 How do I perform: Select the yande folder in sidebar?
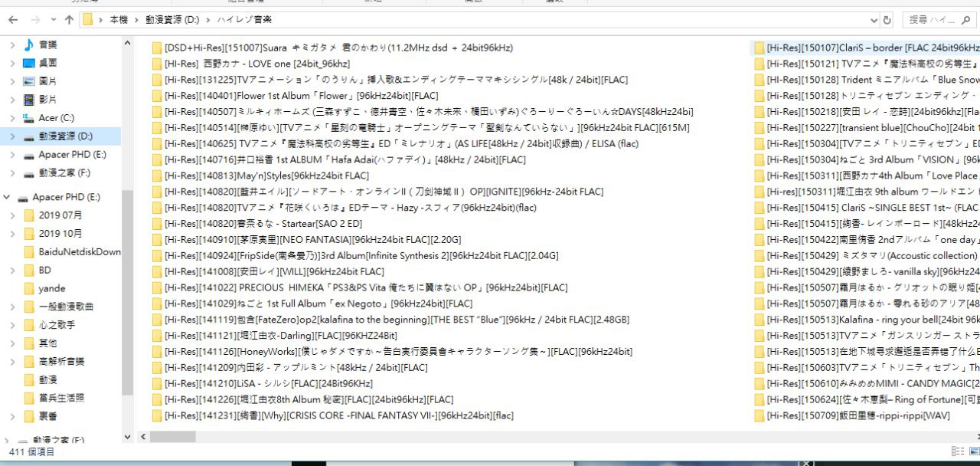(51, 288)
